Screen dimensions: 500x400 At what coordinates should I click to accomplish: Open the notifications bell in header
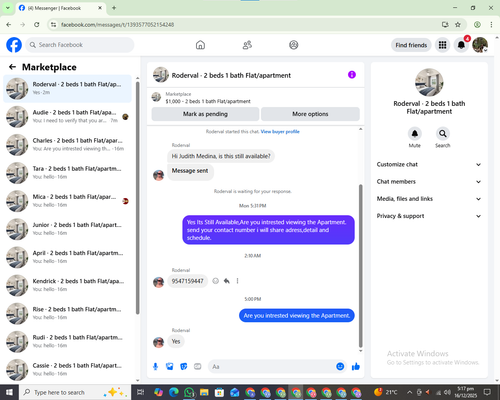461,45
